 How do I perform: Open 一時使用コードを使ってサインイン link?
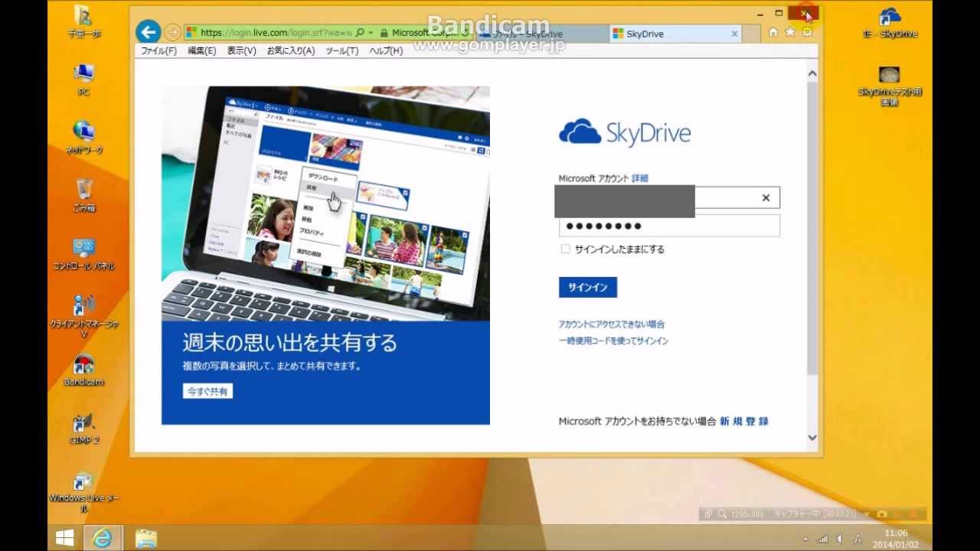[613, 341]
